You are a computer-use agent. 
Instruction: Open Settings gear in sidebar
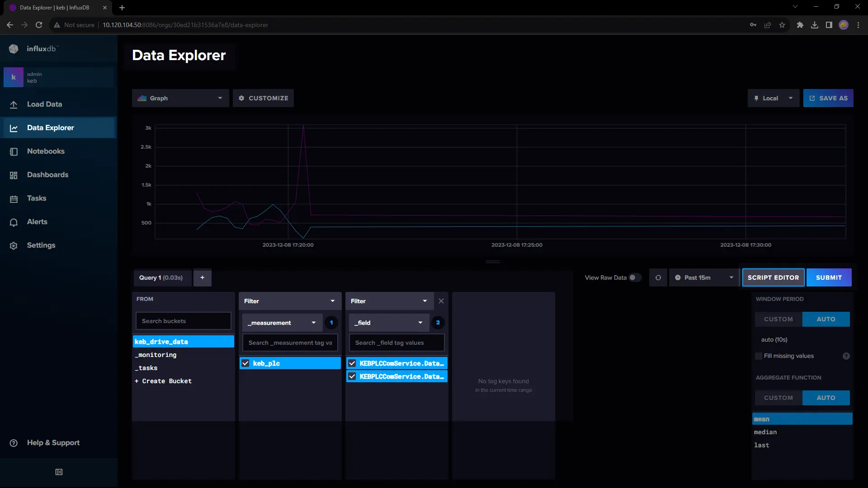14,246
